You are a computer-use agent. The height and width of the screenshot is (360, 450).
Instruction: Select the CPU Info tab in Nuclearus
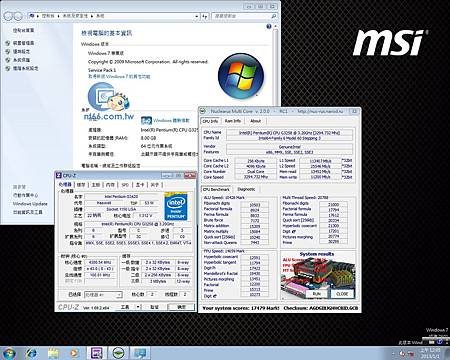tap(210, 121)
